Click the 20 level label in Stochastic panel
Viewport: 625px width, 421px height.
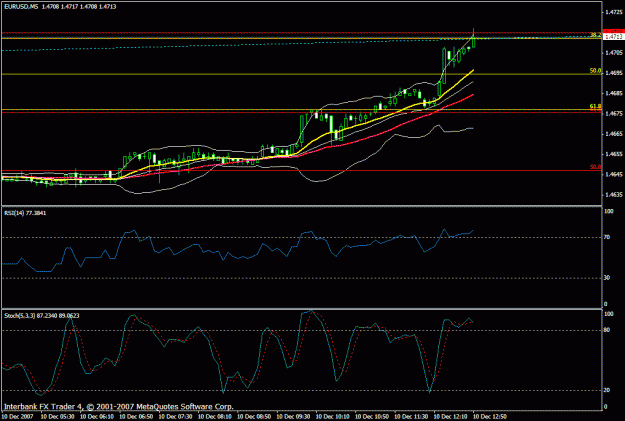[x=607, y=390]
